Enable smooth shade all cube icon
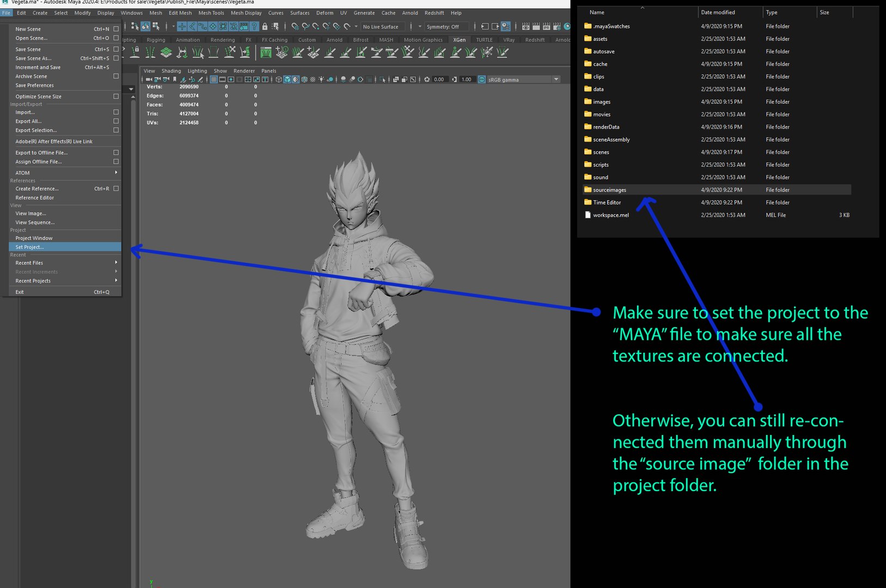Viewport: 886px width, 588px height. tap(287, 79)
